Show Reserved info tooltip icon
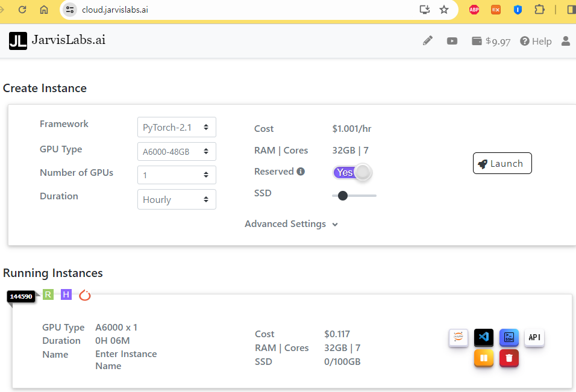576x392 pixels. pyautogui.click(x=301, y=172)
